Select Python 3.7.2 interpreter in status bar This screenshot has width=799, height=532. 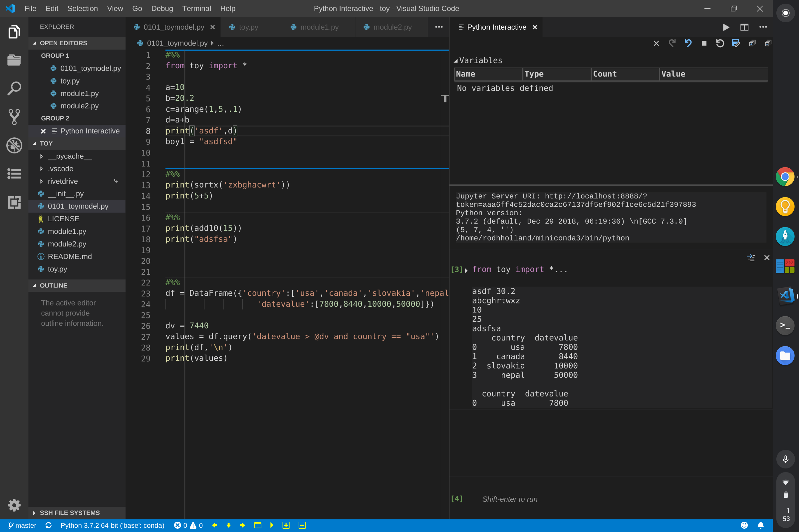click(112, 525)
